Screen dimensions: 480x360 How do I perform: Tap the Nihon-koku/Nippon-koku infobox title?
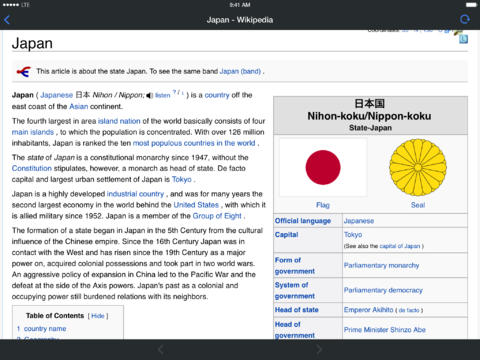tap(369, 116)
